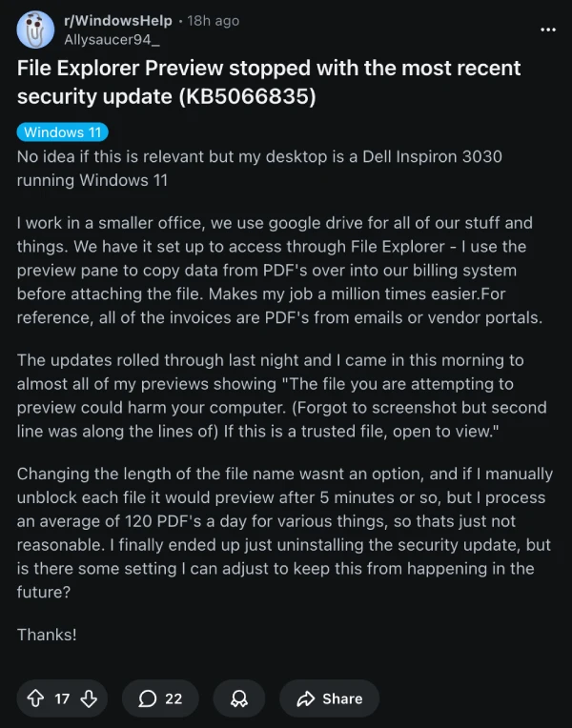572x728 pixels.
Task: Downvote the post
Action: (89, 698)
